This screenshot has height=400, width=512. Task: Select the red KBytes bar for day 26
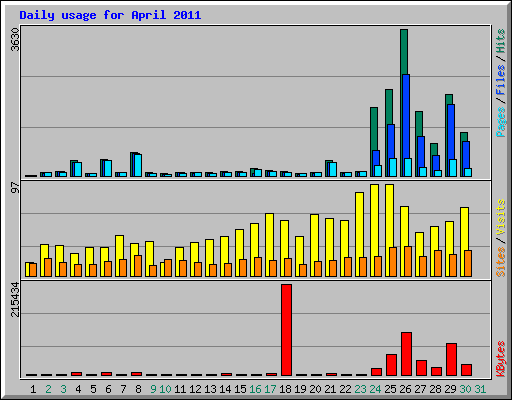pos(406,354)
